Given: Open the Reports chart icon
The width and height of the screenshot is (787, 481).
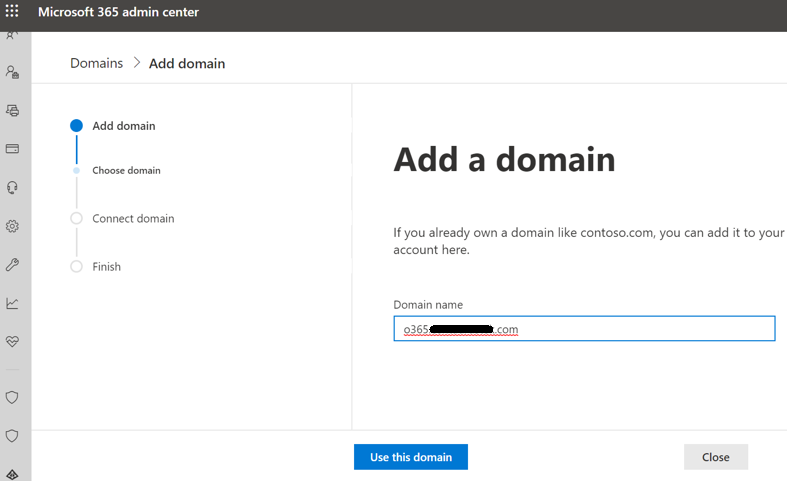Looking at the screenshot, I should (13, 303).
